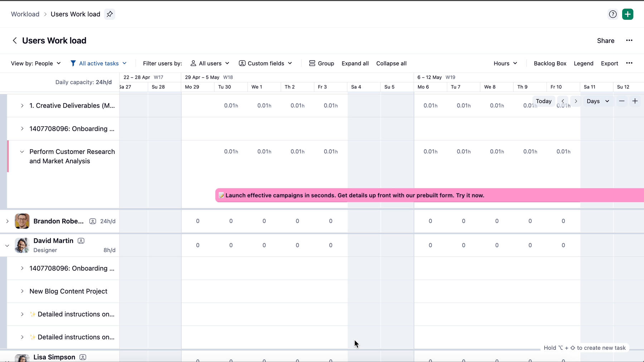Click Daily capacity: 24h/d label
644x362 pixels.
point(83,82)
